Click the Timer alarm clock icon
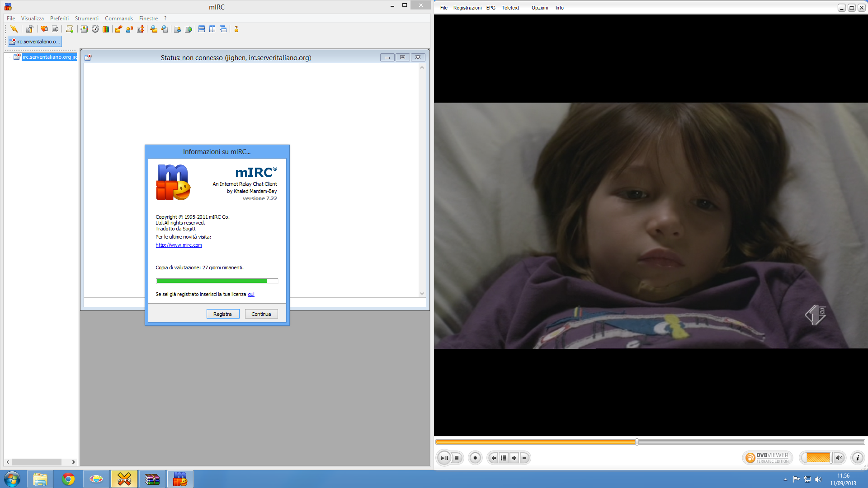 coord(95,29)
